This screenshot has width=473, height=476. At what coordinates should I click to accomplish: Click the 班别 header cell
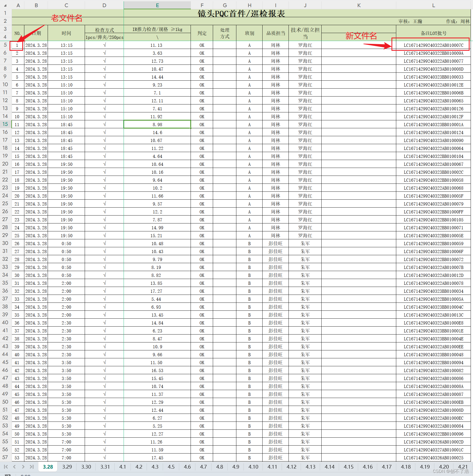(249, 33)
